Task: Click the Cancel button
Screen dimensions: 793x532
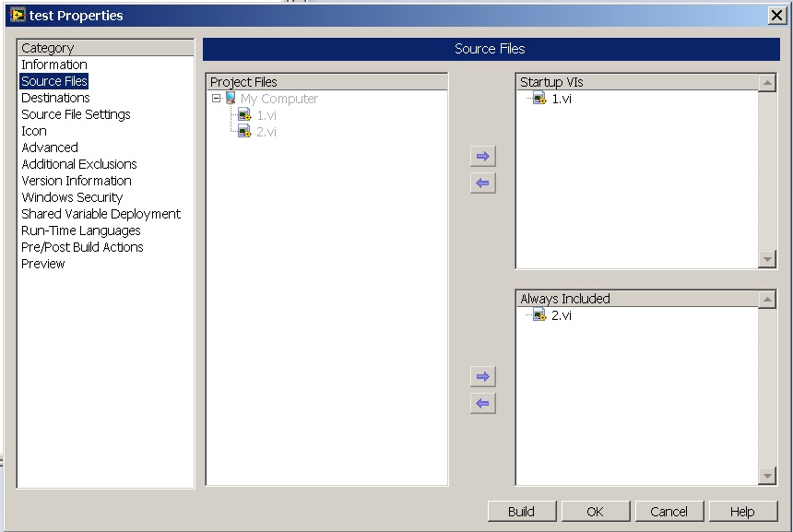Action: (669, 512)
